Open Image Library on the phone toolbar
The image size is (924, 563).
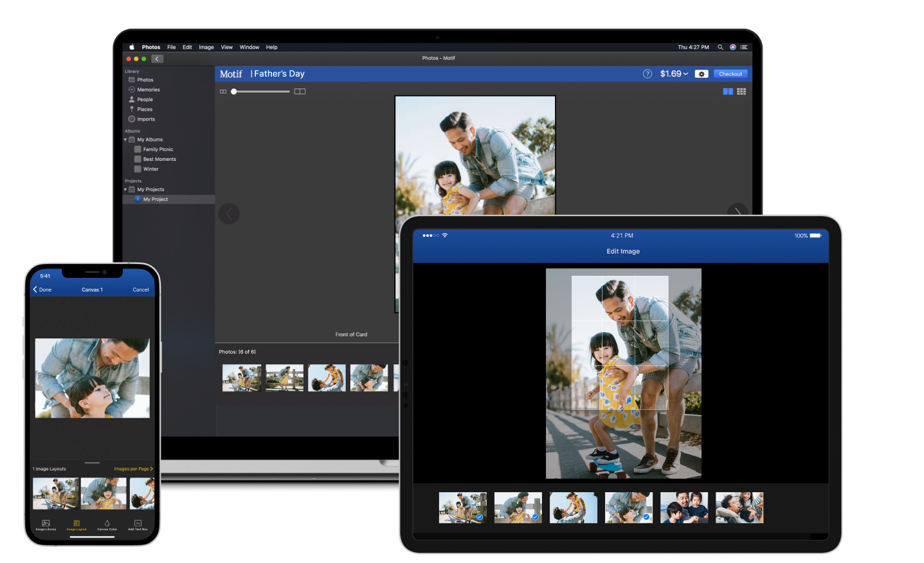pyautogui.click(x=46, y=524)
